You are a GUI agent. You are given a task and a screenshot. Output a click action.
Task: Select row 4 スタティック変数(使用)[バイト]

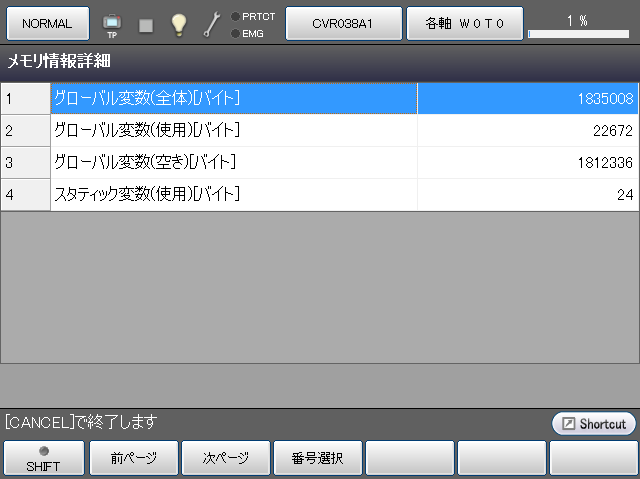[x=233, y=194]
